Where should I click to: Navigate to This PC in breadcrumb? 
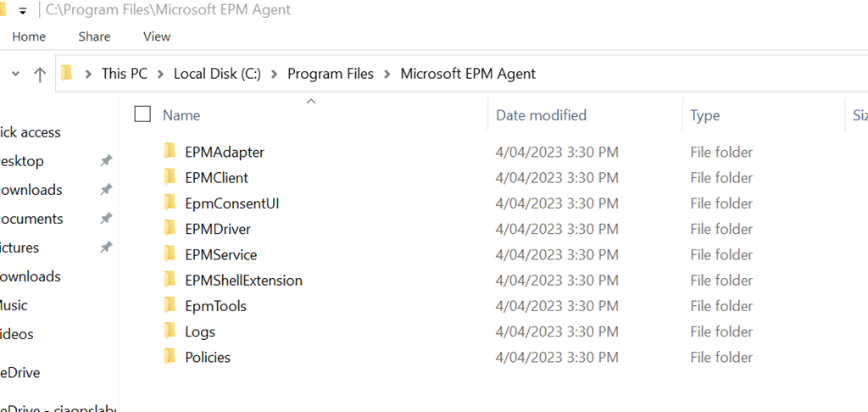[x=124, y=74]
